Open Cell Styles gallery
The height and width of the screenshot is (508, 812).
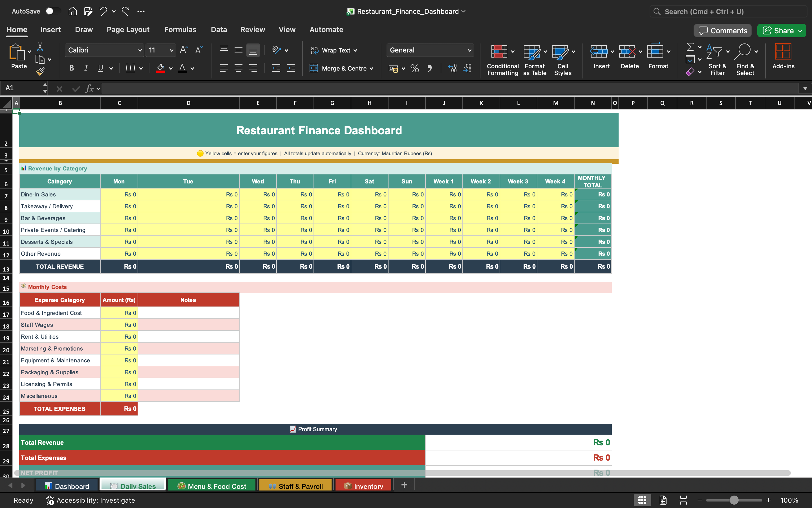point(563,60)
